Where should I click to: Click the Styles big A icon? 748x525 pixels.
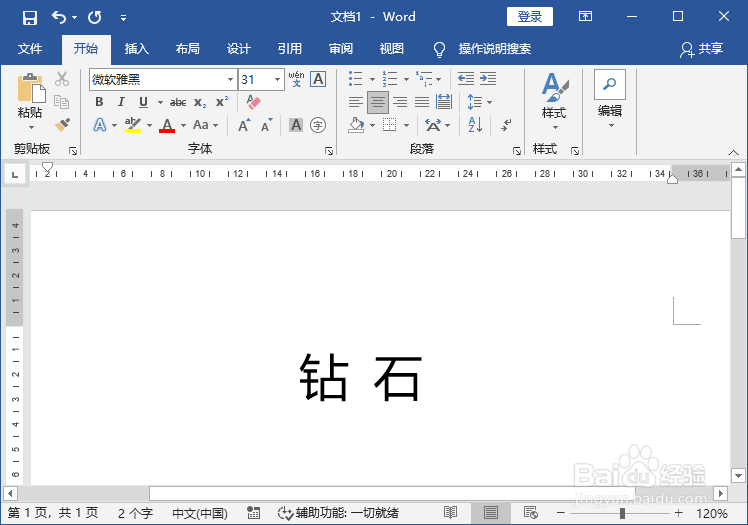(555, 87)
